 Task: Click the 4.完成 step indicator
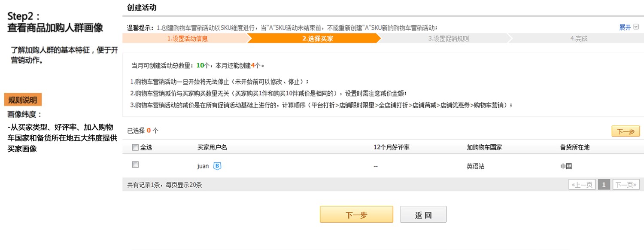click(580, 38)
